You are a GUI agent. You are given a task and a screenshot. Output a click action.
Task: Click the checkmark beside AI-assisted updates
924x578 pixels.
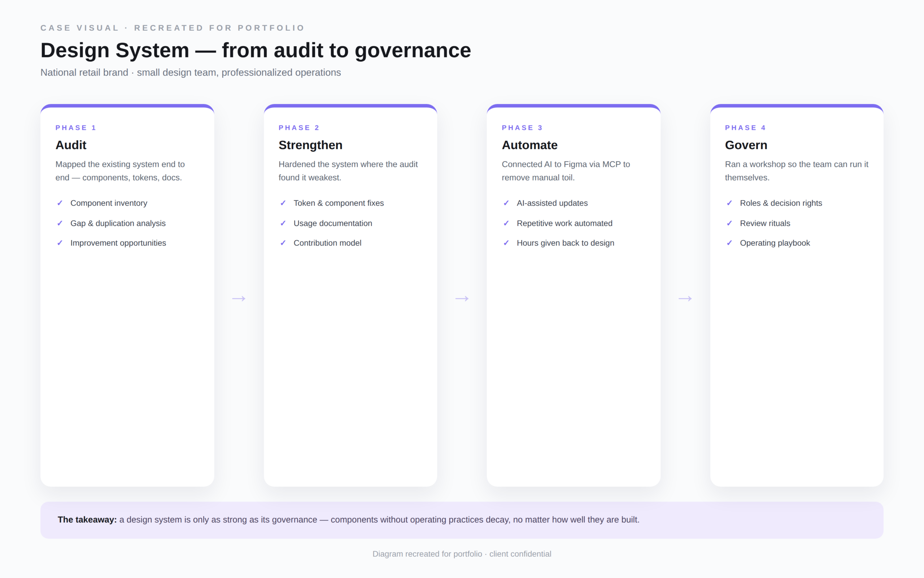point(506,203)
